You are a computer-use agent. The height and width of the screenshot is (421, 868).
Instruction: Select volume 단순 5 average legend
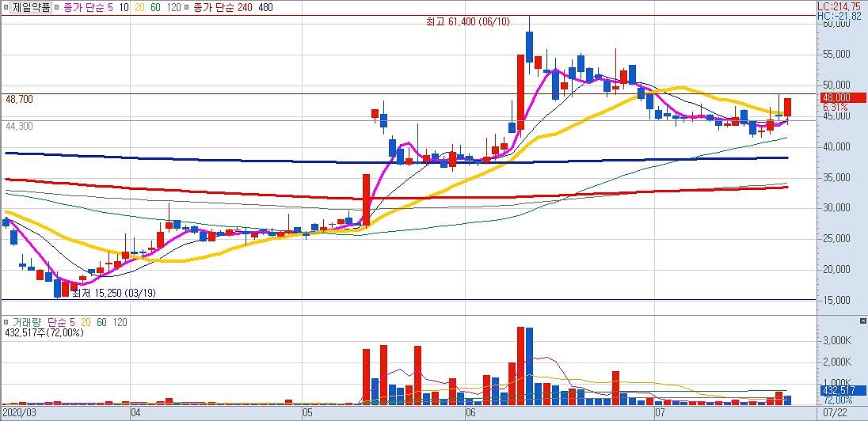coord(63,322)
